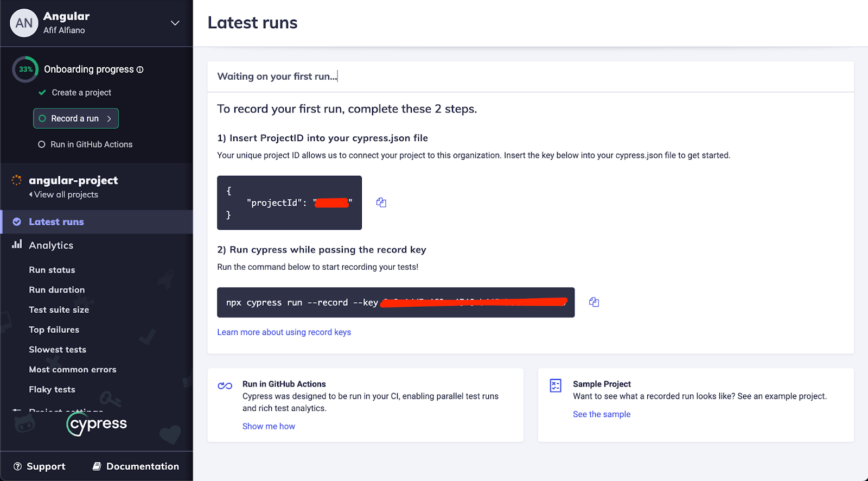The width and height of the screenshot is (868, 481).
Task: Open Run in GitHub Actions onboarding step
Action: (x=91, y=144)
